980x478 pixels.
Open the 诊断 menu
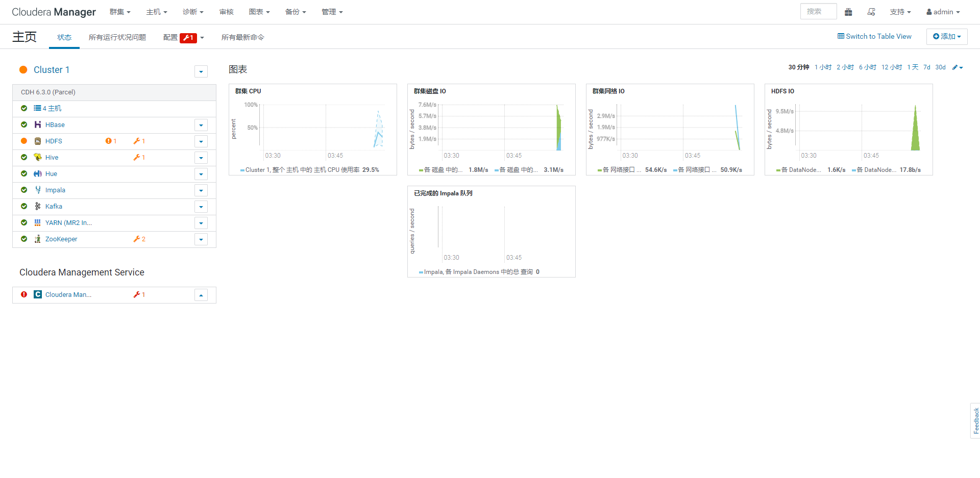(193, 12)
